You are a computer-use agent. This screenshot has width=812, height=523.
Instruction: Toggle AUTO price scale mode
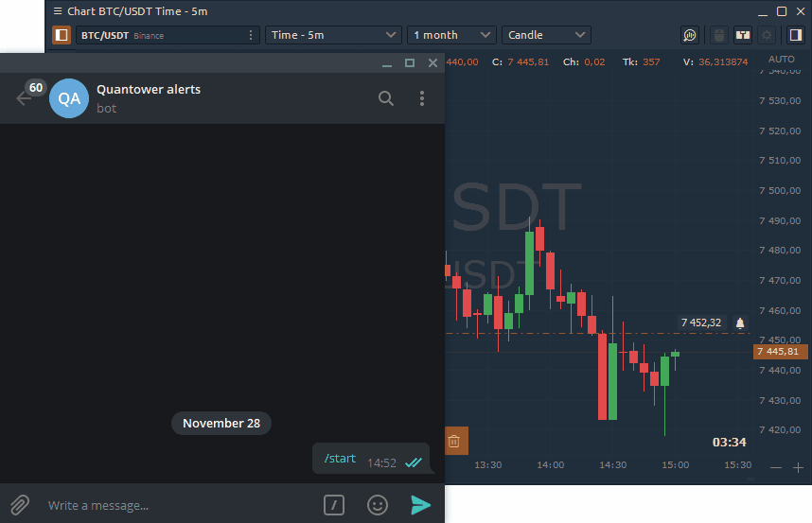[782, 60]
